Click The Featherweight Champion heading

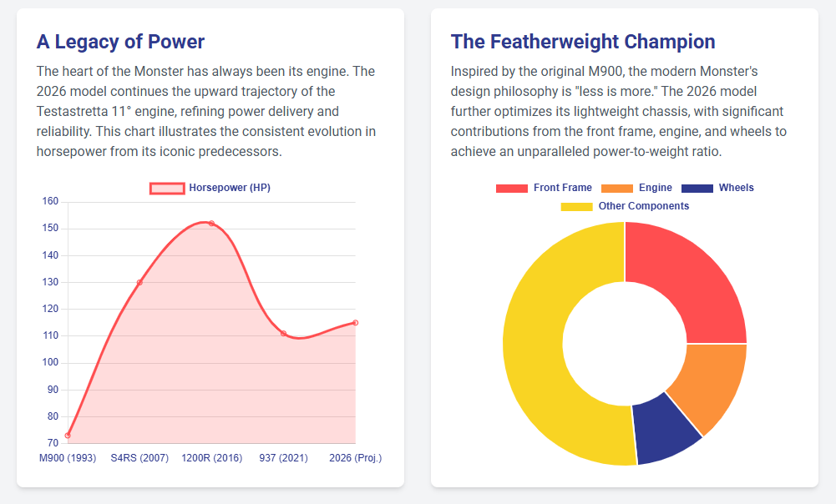[582, 42]
